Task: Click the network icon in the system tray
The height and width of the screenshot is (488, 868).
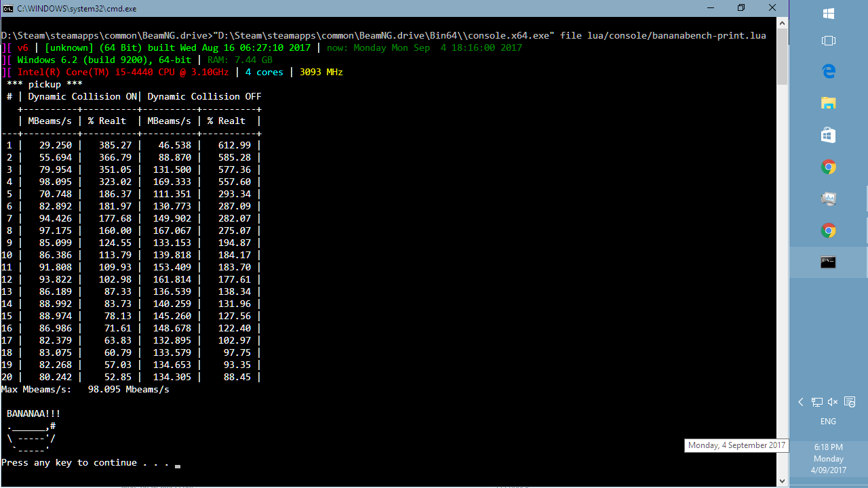Action: tap(817, 402)
